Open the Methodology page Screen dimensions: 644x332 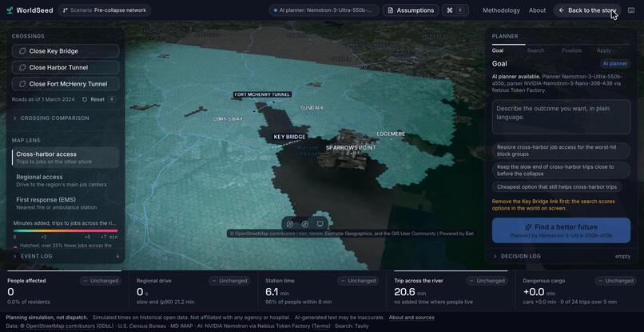(501, 10)
